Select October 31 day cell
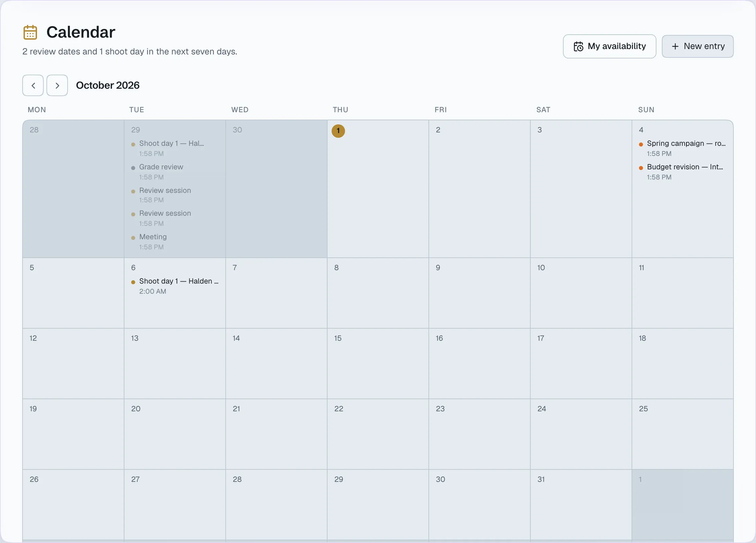 [581, 505]
